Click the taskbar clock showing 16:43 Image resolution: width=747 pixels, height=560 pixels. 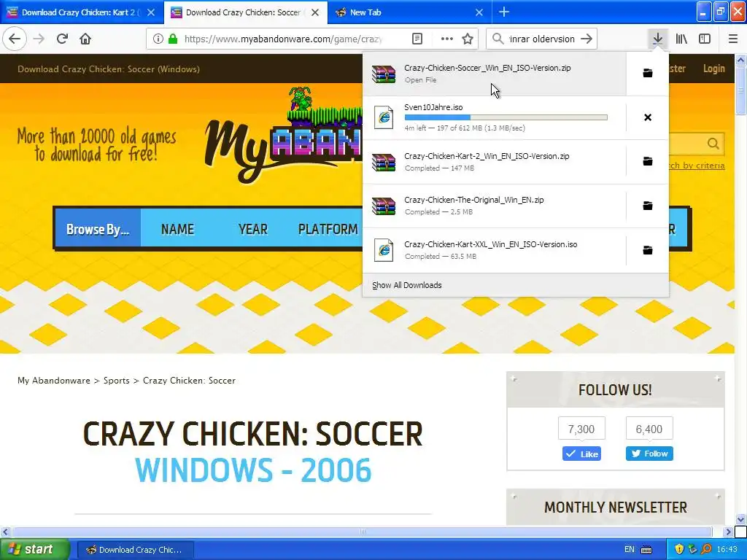727,550
